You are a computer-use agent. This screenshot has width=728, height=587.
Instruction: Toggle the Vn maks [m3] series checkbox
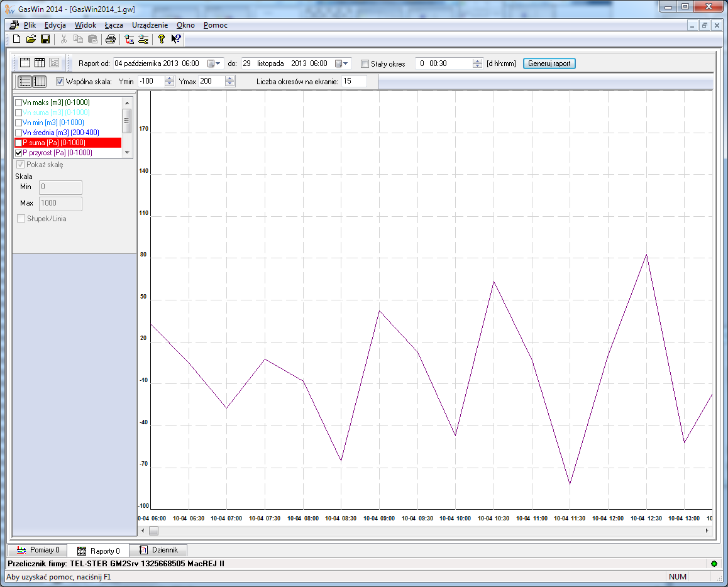pyautogui.click(x=19, y=102)
